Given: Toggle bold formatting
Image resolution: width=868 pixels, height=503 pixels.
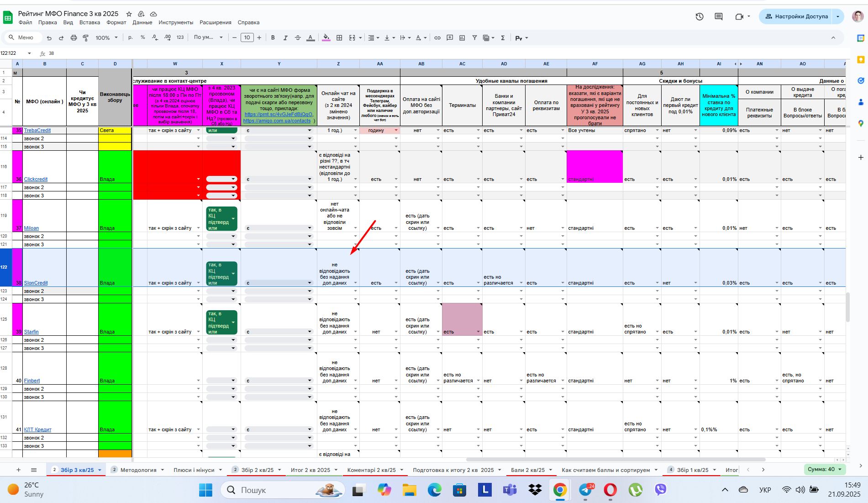Looking at the screenshot, I should (273, 38).
